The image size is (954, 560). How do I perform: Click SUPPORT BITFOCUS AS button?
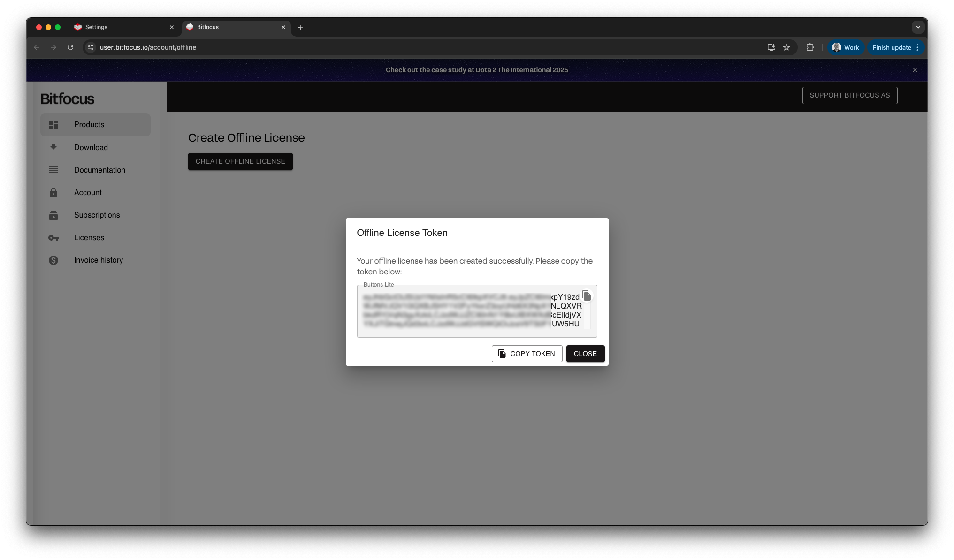[850, 95]
